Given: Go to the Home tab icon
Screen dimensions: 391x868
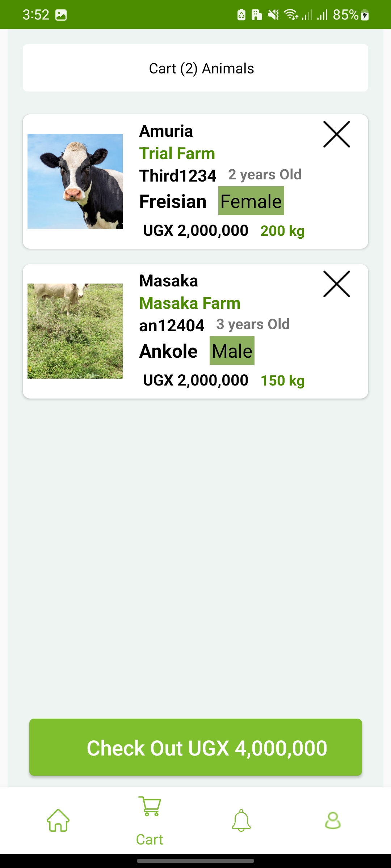Looking at the screenshot, I should [58, 820].
